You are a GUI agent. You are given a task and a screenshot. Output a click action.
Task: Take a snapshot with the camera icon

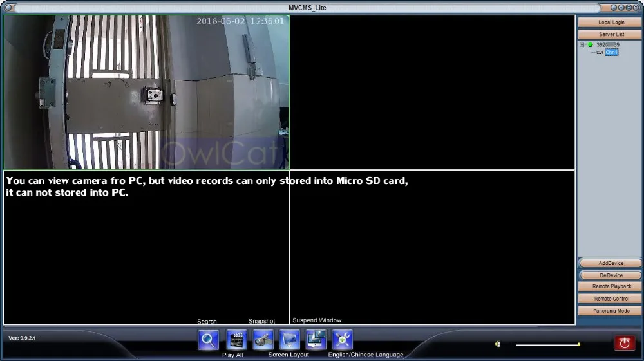click(263, 340)
